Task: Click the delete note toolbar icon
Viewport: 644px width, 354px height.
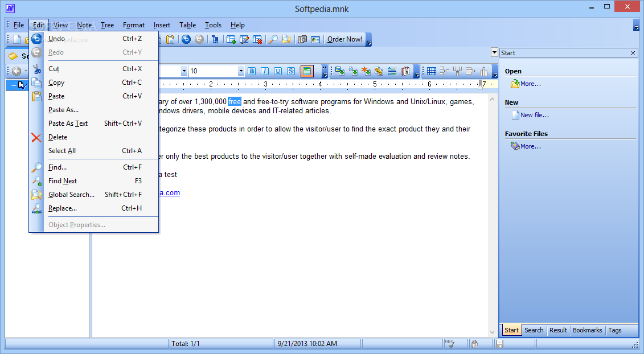Action: pyautogui.click(x=257, y=39)
